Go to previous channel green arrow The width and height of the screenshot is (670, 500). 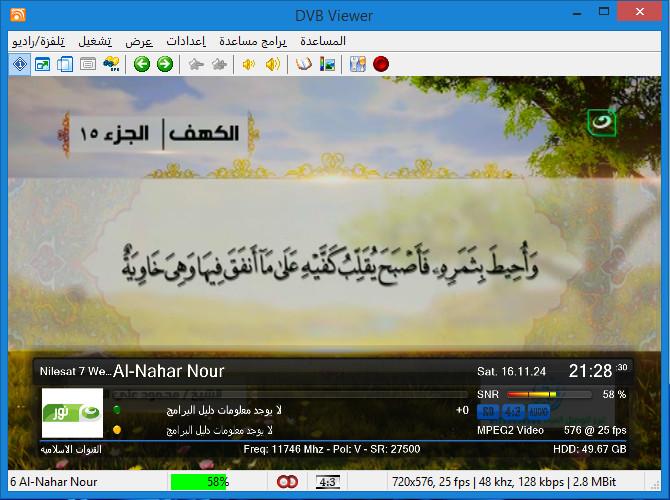(x=142, y=64)
